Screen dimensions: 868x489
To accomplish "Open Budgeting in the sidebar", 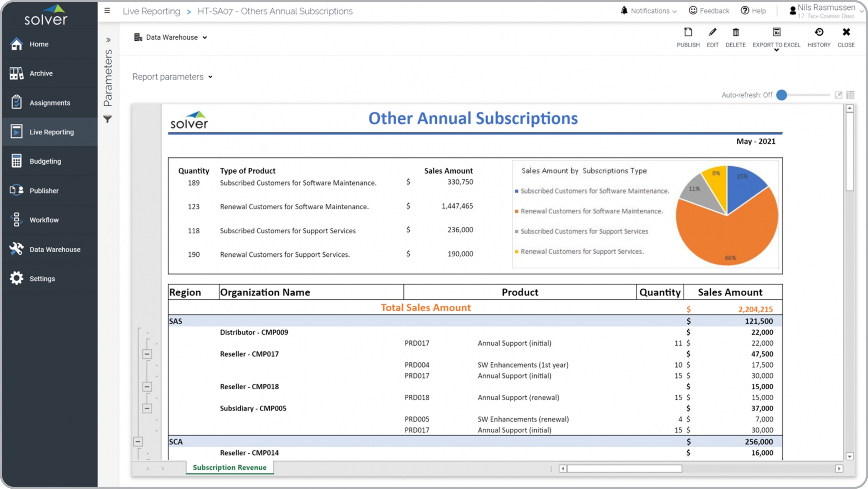I will point(45,161).
